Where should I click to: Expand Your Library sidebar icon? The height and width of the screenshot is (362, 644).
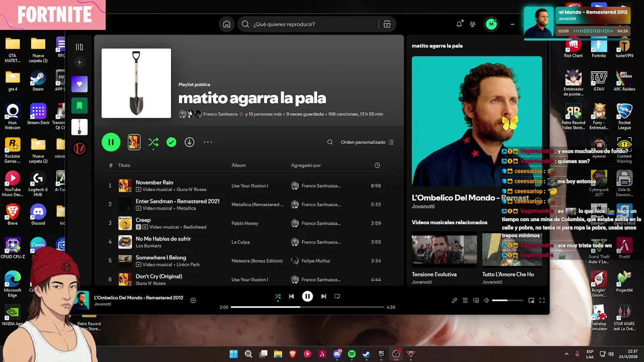point(79,47)
